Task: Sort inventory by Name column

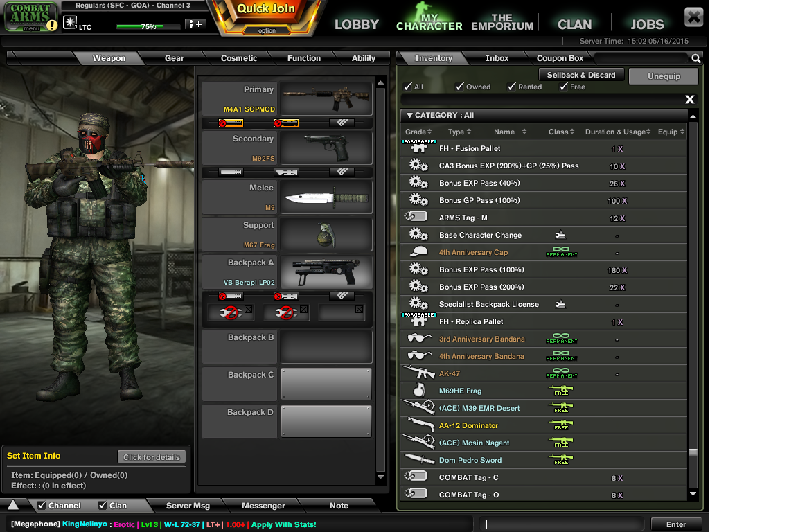Action: pyautogui.click(x=510, y=132)
